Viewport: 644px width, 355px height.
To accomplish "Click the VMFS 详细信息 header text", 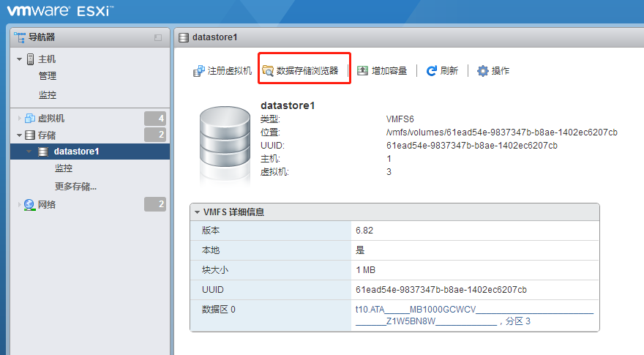I will tap(233, 212).
